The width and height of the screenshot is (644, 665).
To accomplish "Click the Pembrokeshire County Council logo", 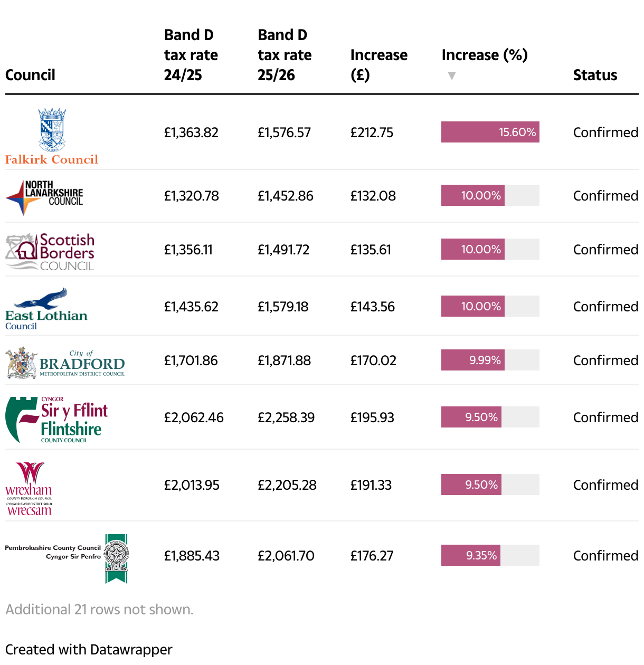I will [x=67, y=558].
